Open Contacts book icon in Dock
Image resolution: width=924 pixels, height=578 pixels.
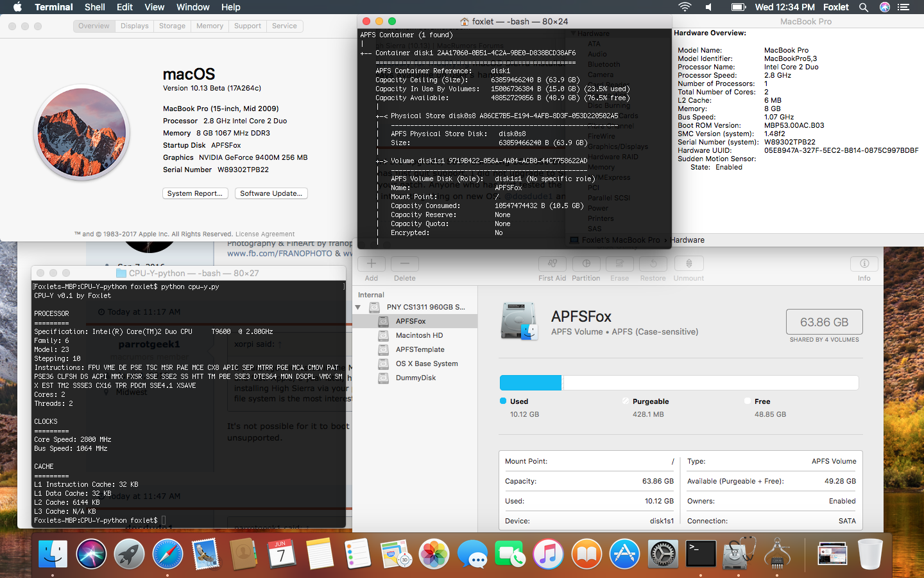[x=244, y=554]
